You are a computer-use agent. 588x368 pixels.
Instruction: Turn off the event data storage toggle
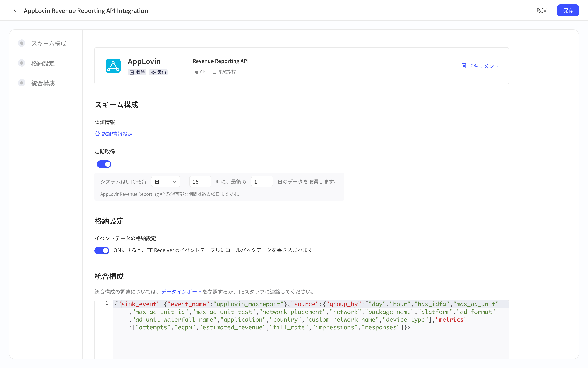pos(102,250)
